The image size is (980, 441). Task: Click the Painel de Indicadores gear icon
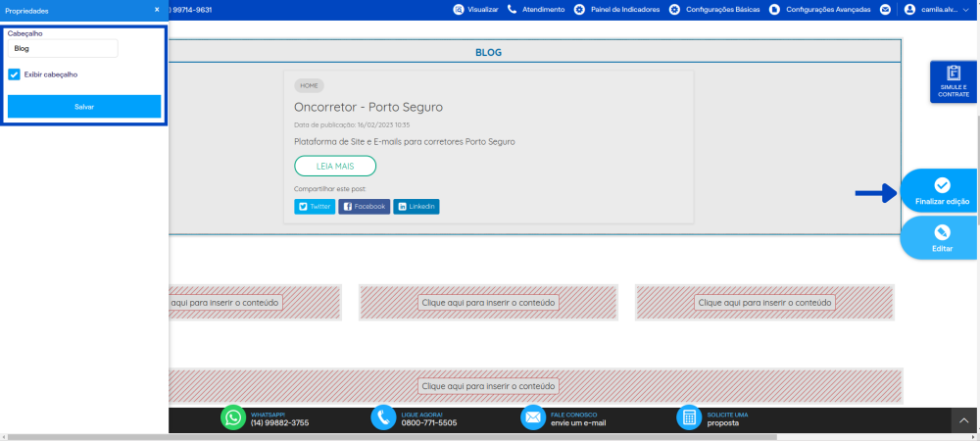580,10
